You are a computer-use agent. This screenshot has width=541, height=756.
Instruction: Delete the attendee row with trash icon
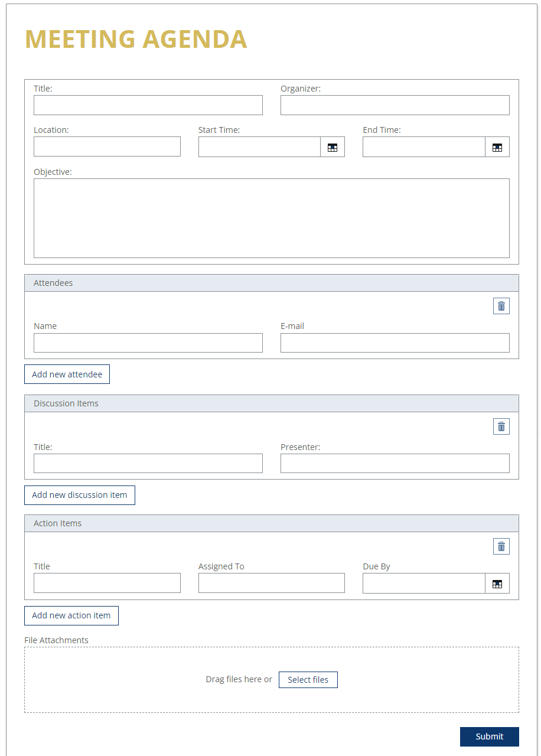click(501, 306)
